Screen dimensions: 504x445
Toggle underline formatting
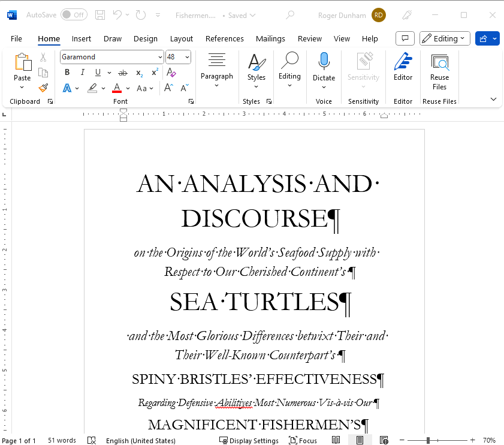[97, 72]
